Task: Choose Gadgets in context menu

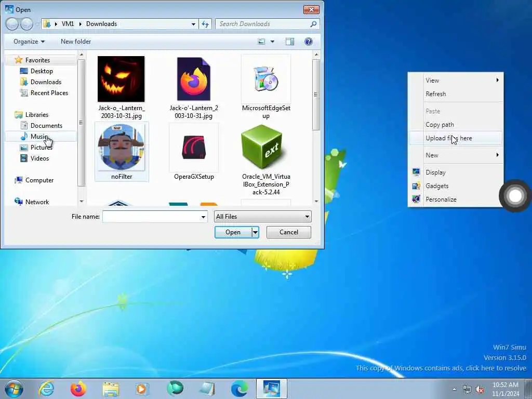Action: coord(455,186)
